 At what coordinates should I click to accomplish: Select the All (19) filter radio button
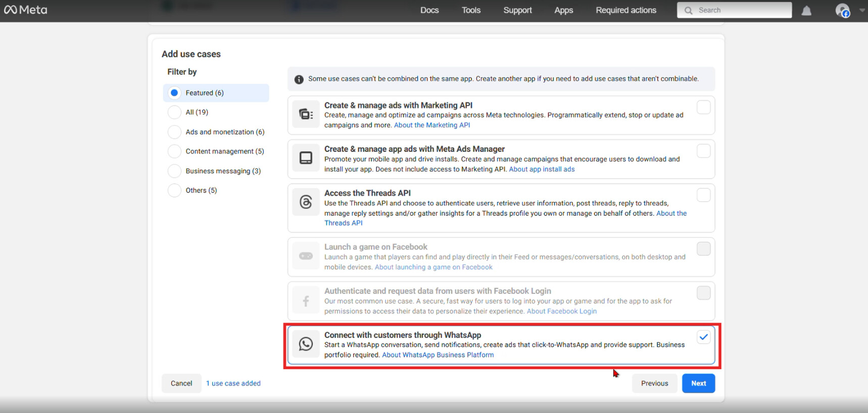coord(174,112)
